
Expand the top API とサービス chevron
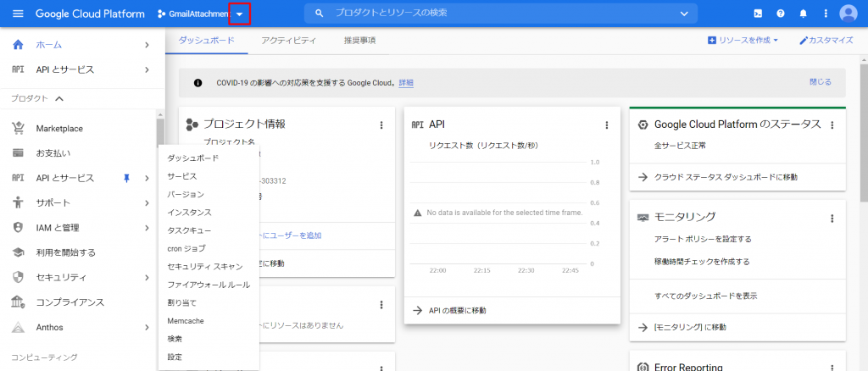(147, 69)
